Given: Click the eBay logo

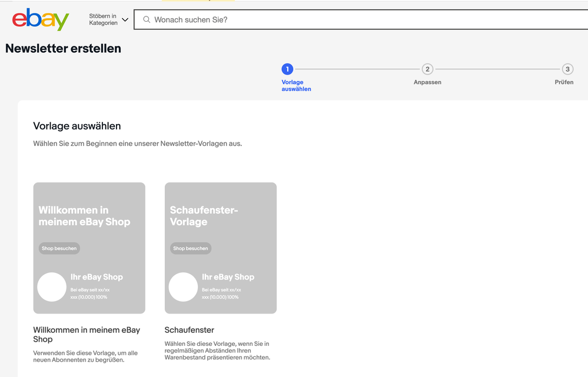Looking at the screenshot, I should [x=41, y=19].
